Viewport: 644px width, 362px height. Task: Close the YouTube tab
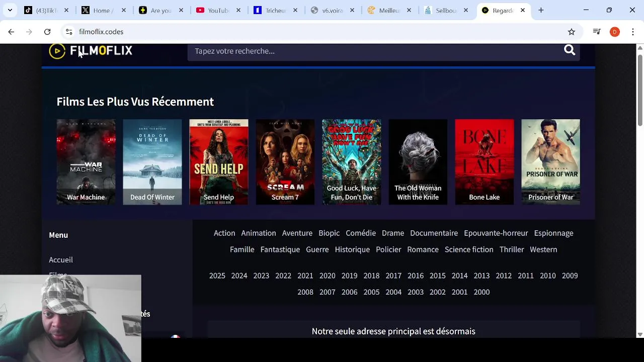click(x=238, y=10)
